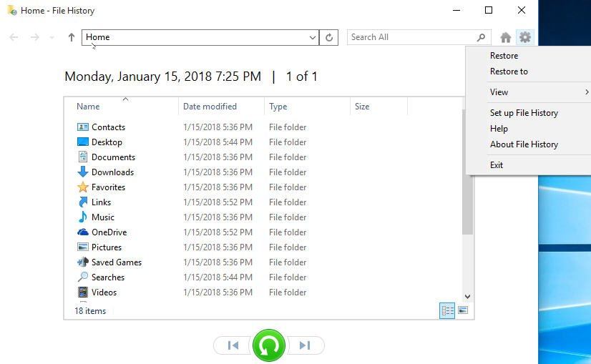Open recent locations dropdown arrow
This screenshot has height=364, width=591.
coord(52,37)
